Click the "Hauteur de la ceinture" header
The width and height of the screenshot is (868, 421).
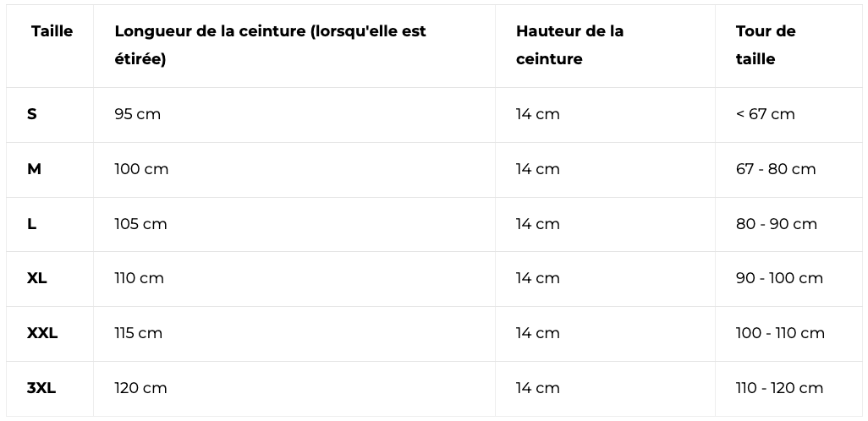point(569,45)
